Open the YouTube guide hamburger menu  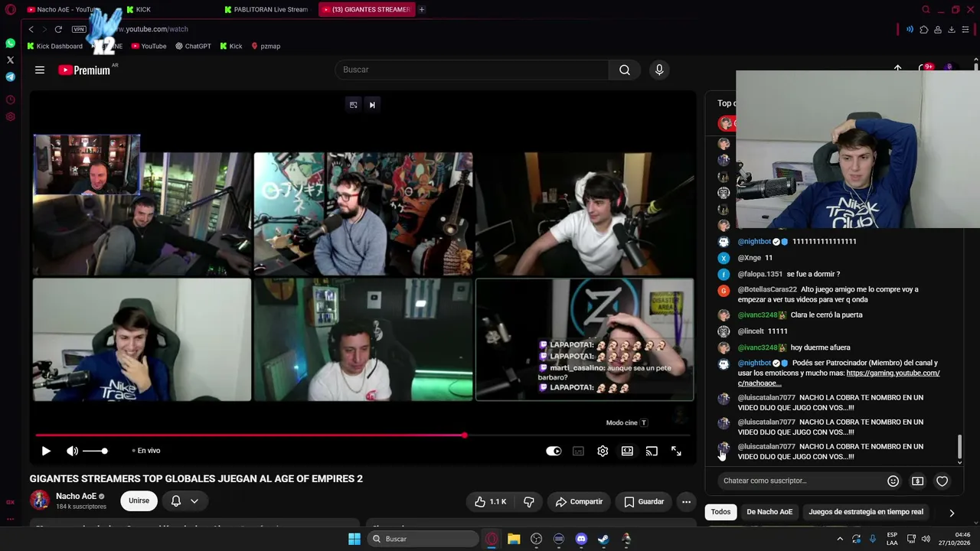[x=40, y=70]
